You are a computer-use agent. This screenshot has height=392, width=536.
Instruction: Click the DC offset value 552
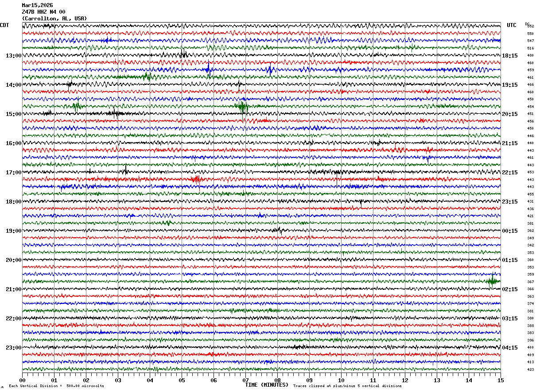530,27
